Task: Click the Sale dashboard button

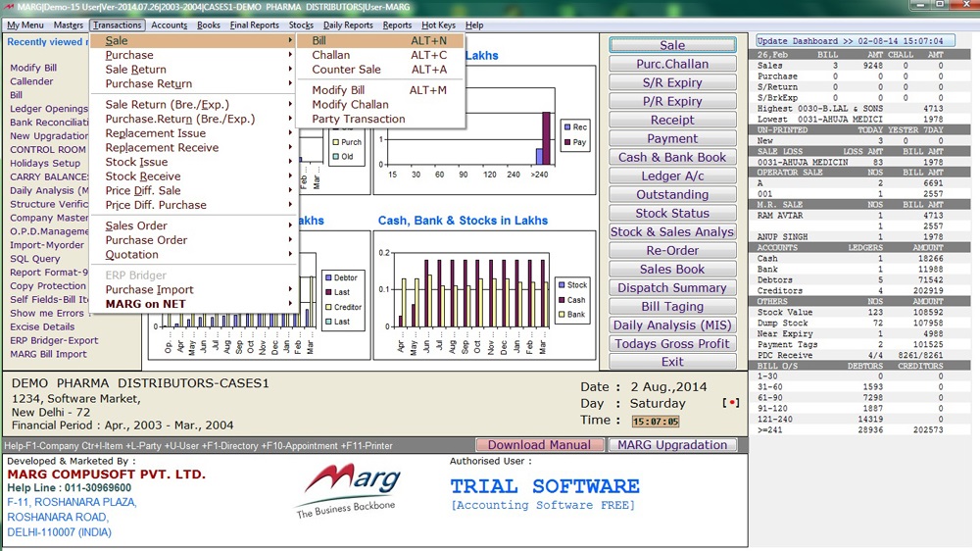Action: [x=672, y=45]
